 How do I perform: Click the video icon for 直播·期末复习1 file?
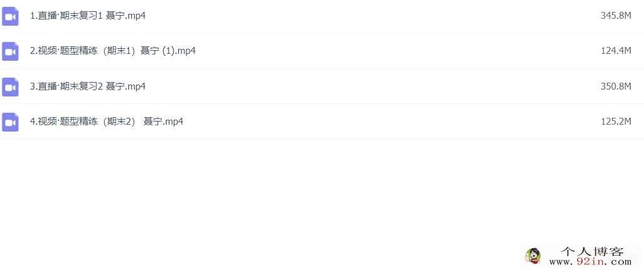pyautogui.click(x=10, y=16)
